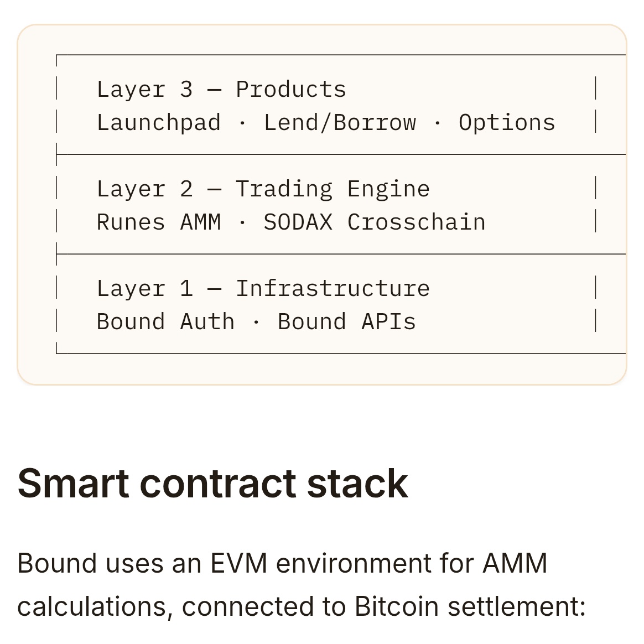Select the "Layer 2 — Trading Engine" line

tap(263, 189)
